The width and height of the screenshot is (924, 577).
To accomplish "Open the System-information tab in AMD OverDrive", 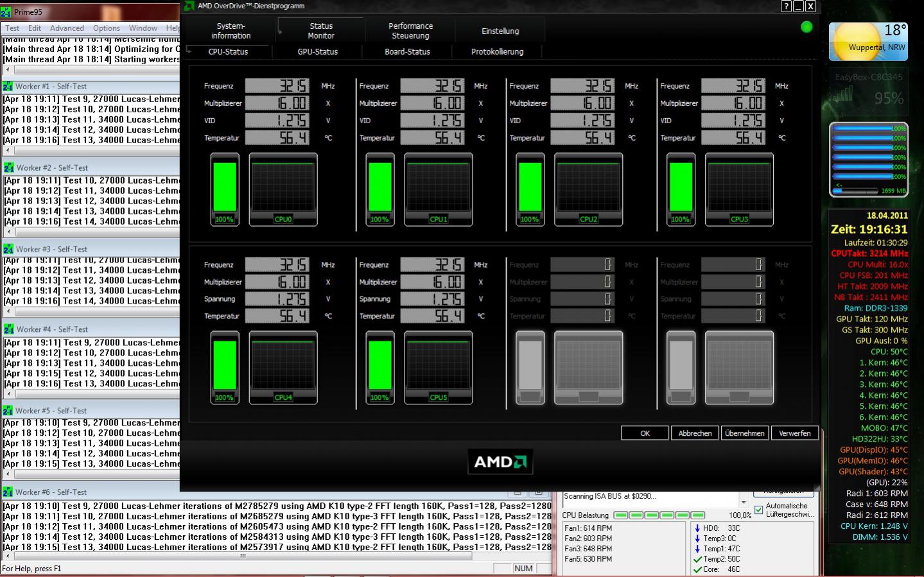I will 231,31.
